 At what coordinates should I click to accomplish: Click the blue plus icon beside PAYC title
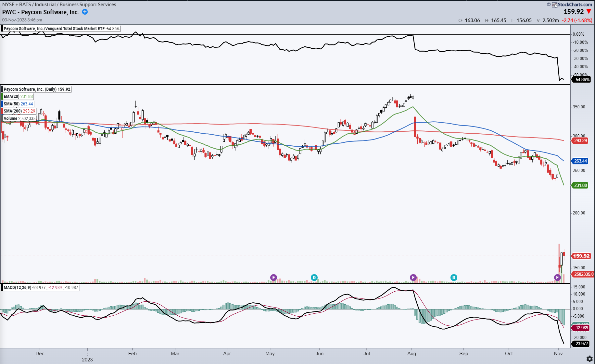click(x=85, y=12)
